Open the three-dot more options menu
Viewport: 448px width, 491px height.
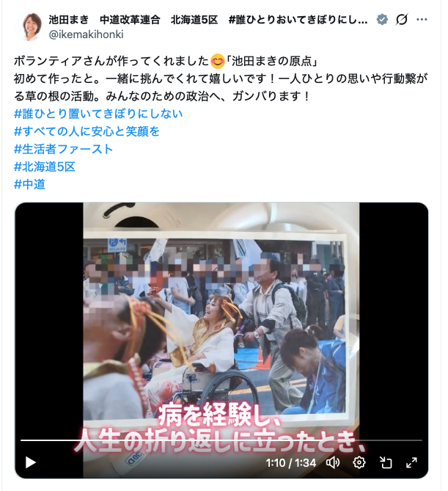422,20
